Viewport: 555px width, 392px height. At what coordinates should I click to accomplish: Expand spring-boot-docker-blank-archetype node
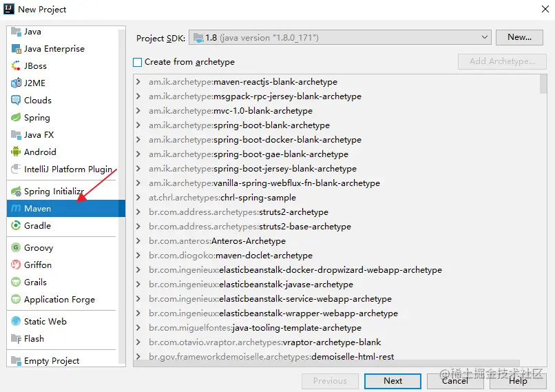[x=138, y=140]
